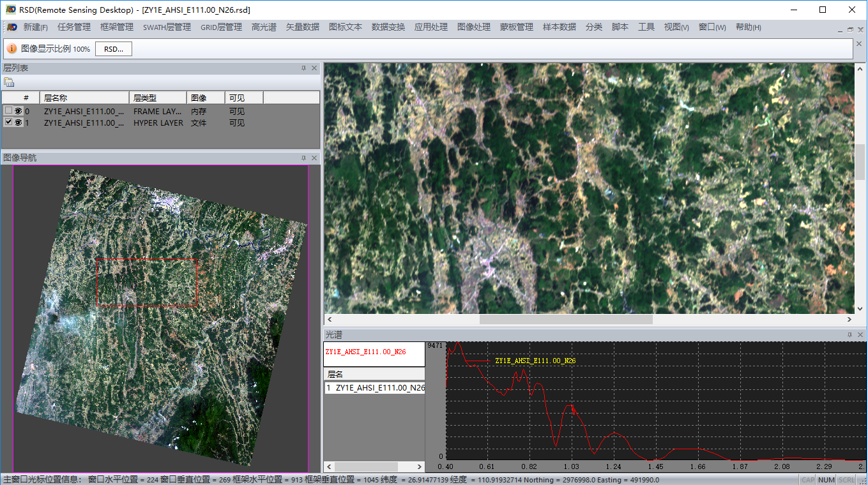Click the main image horizontal scrollbar thumb
Viewport: 868px width, 485px height.
point(566,320)
